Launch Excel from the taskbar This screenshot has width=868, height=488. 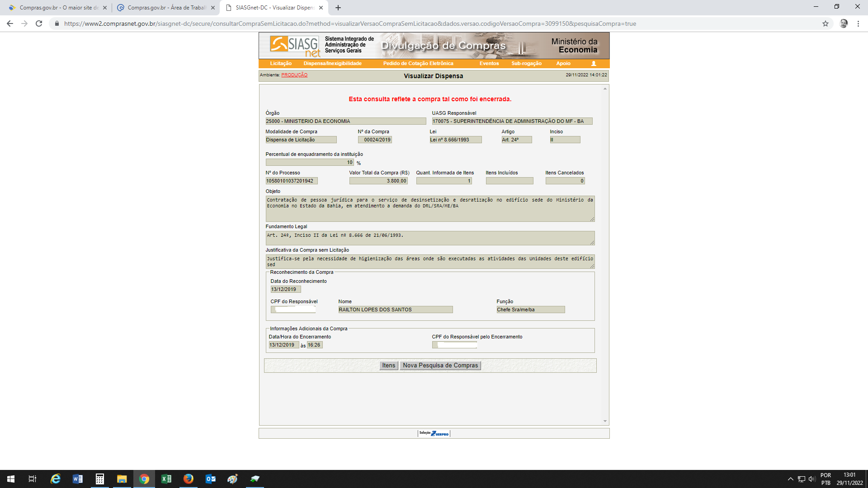(x=166, y=479)
